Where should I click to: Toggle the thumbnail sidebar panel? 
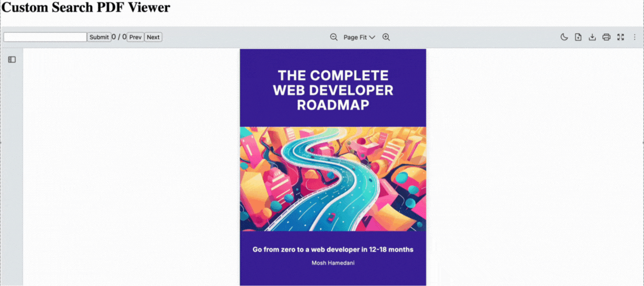pyautogui.click(x=12, y=60)
